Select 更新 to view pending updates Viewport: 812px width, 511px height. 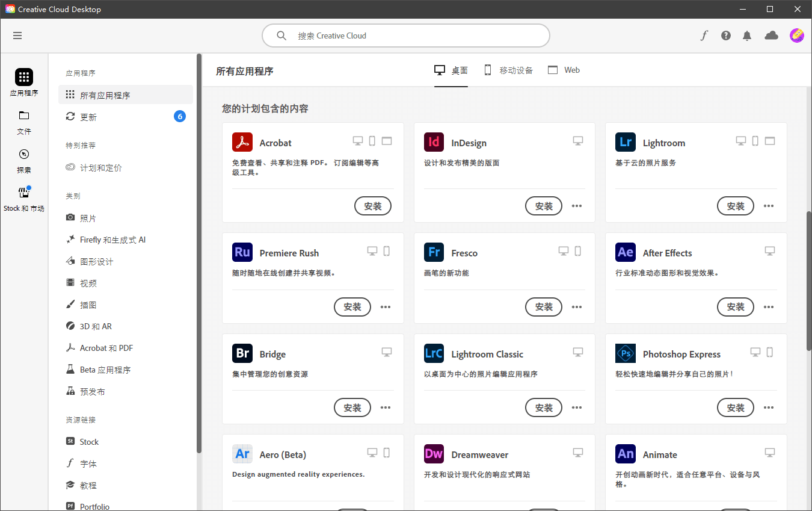pos(88,117)
